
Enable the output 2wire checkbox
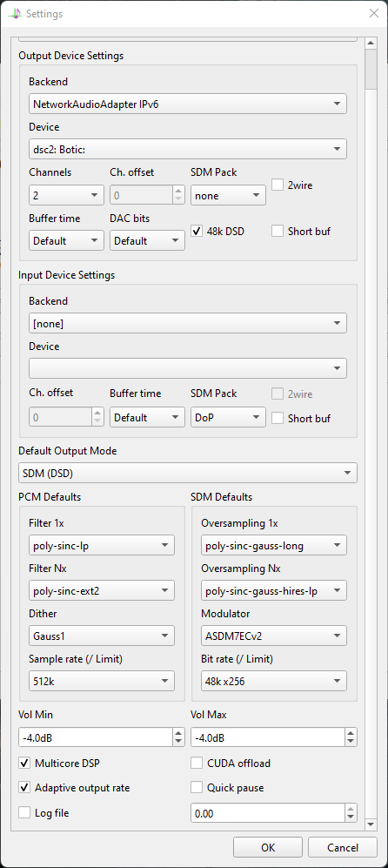coord(278,185)
